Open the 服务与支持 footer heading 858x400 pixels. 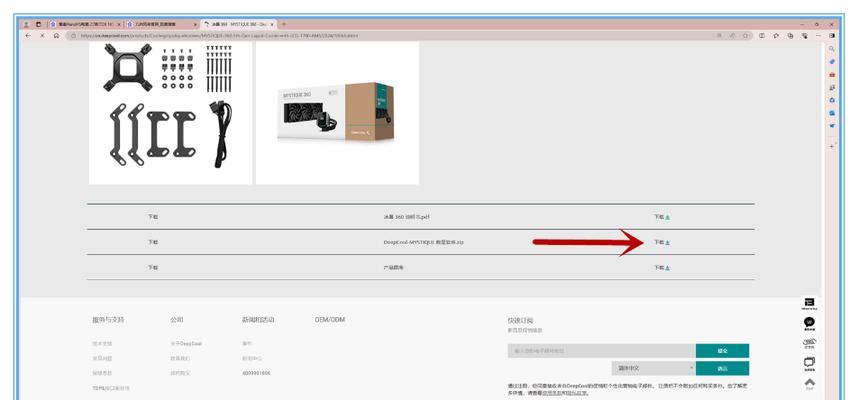[108, 320]
